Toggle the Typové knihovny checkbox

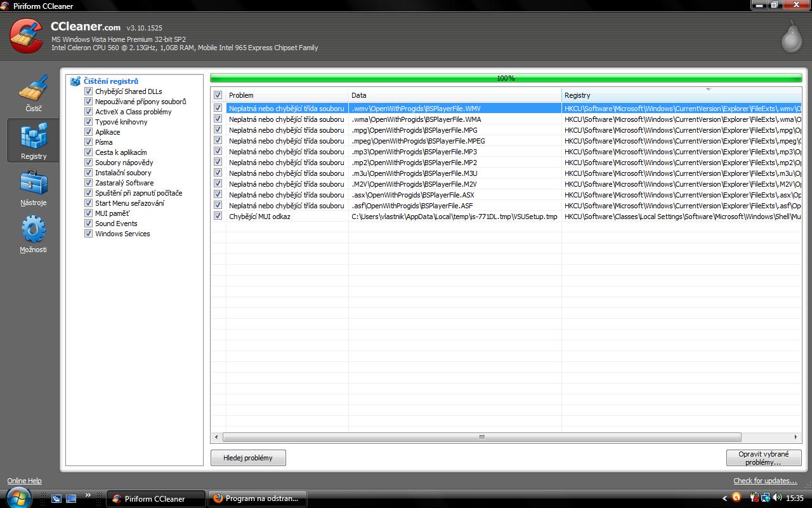89,122
